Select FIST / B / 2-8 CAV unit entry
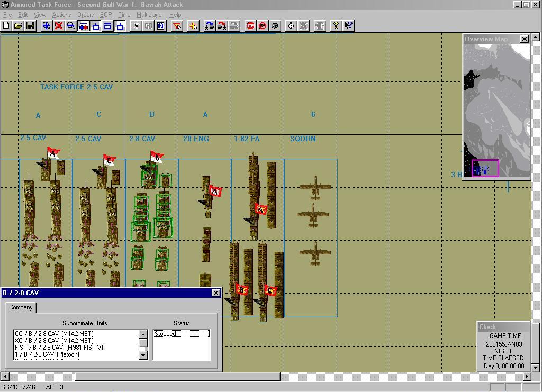 tap(59, 348)
